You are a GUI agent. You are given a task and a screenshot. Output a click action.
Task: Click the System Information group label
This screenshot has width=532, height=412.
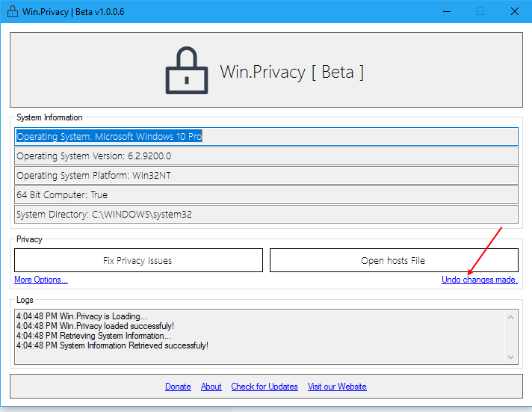[x=49, y=117]
